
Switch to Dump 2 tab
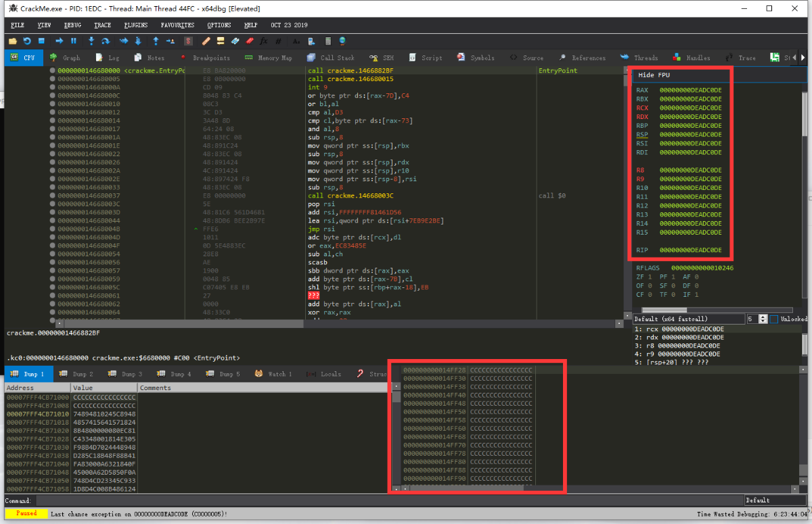click(76, 373)
